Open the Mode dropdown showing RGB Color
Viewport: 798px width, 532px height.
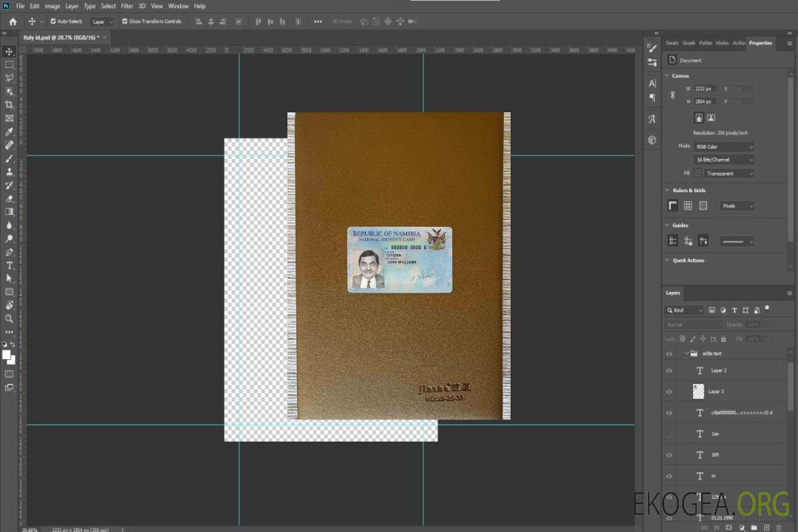pos(723,147)
